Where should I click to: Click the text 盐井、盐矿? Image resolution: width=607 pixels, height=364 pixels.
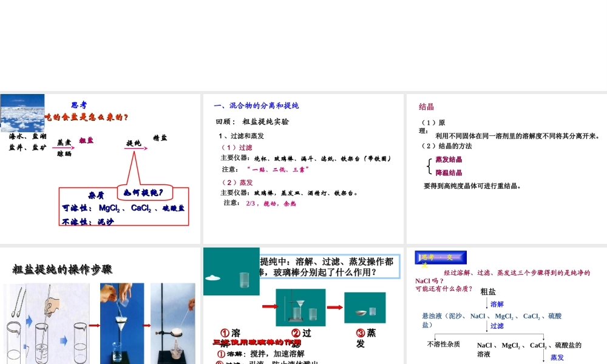click(x=27, y=147)
